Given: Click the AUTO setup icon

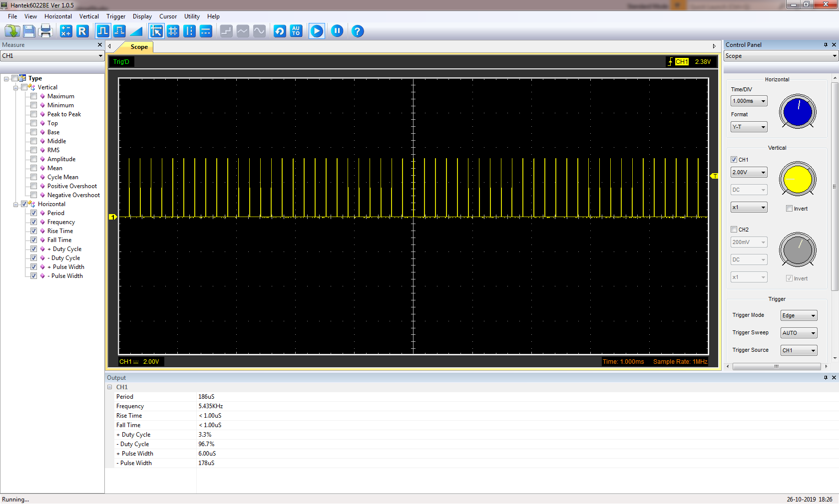Looking at the screenshot, I should tap(296, 31).
